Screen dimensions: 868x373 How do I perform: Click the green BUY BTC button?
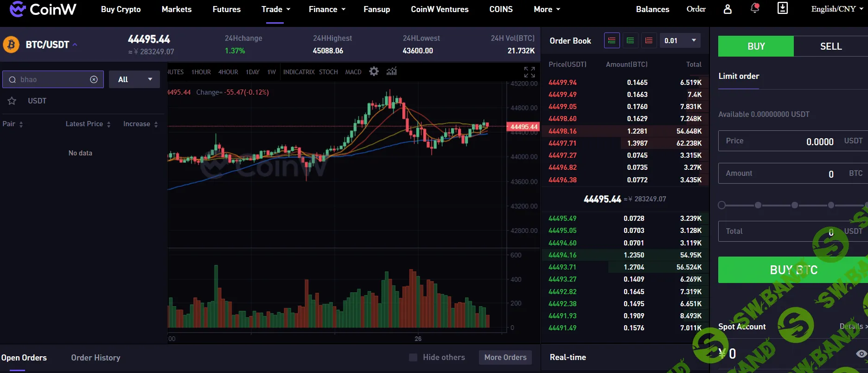tap(793, 270)
